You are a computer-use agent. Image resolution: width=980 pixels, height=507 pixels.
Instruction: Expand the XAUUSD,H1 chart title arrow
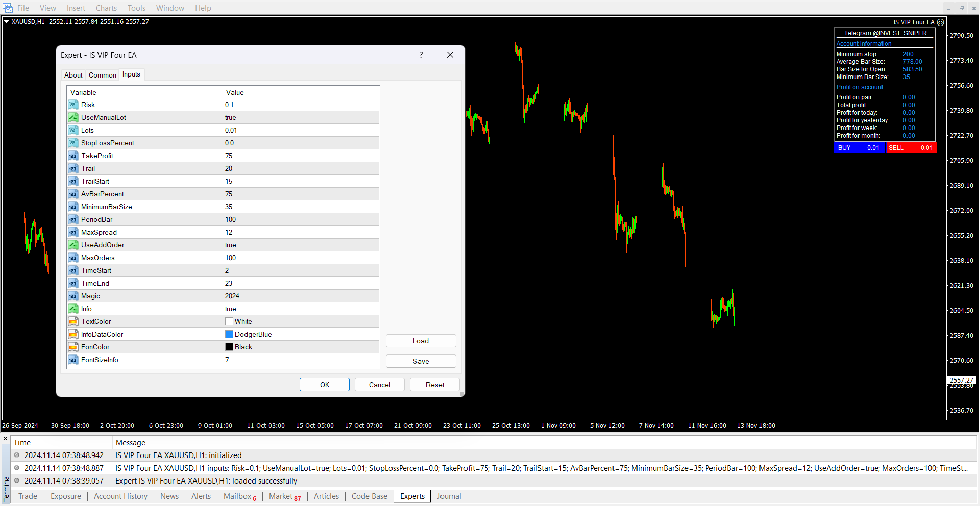point(7,21)
